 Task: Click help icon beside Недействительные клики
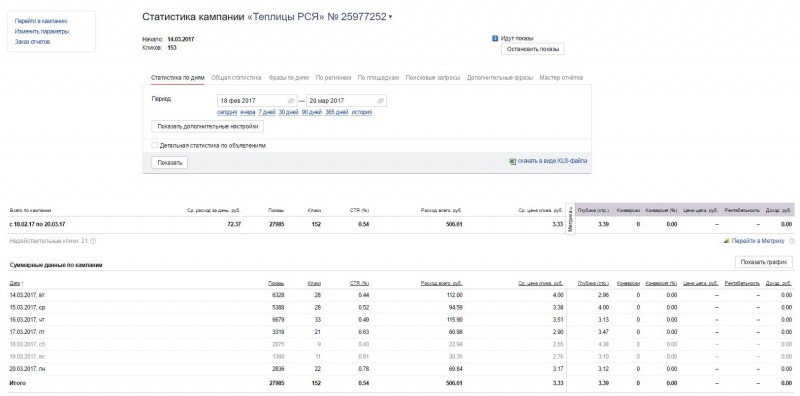93,241
